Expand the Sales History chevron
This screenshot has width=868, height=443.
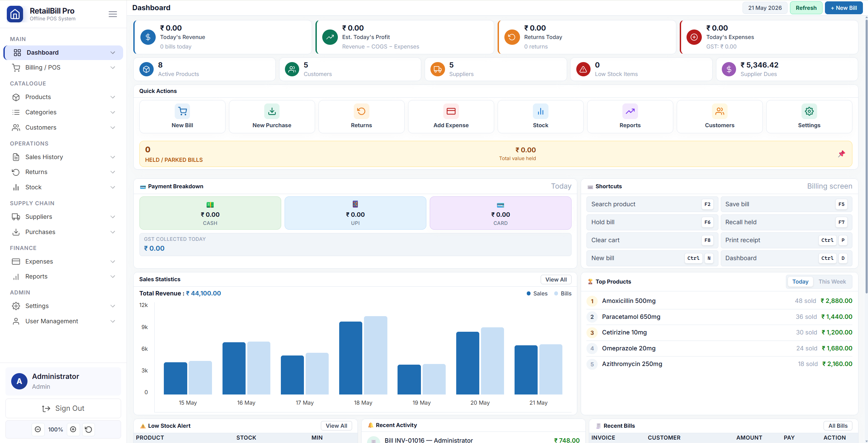tap(113, 157)
